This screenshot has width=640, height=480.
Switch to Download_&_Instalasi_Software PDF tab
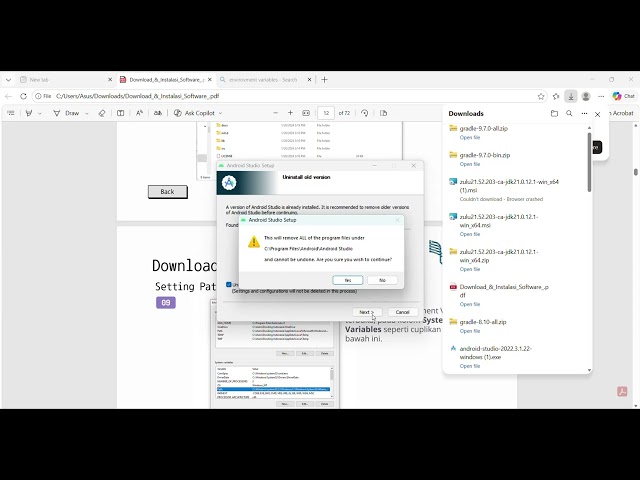[166, 80]
